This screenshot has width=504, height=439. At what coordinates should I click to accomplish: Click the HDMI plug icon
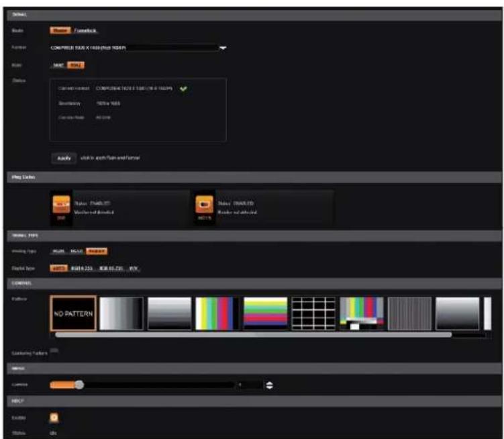204,205
